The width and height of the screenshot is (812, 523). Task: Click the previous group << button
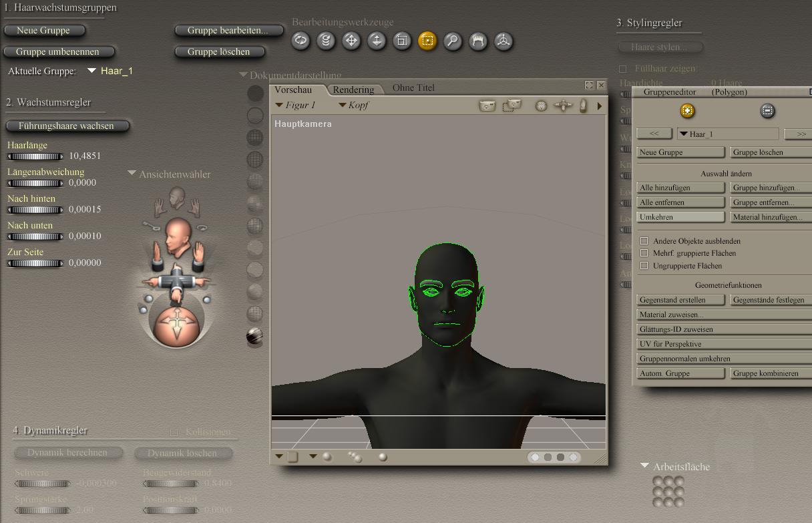coord(654,134)
